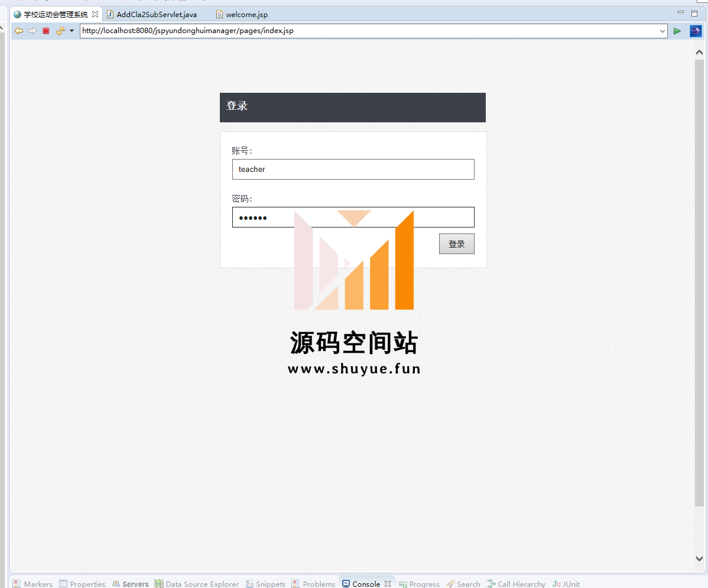Maximize the editor area

pyautogui.click(x=694, y=14)
